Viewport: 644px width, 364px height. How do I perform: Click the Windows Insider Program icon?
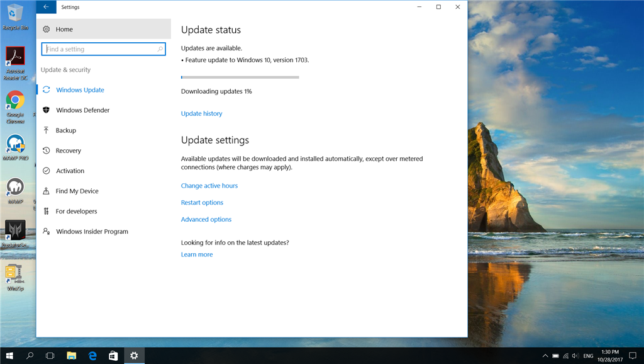47,231
